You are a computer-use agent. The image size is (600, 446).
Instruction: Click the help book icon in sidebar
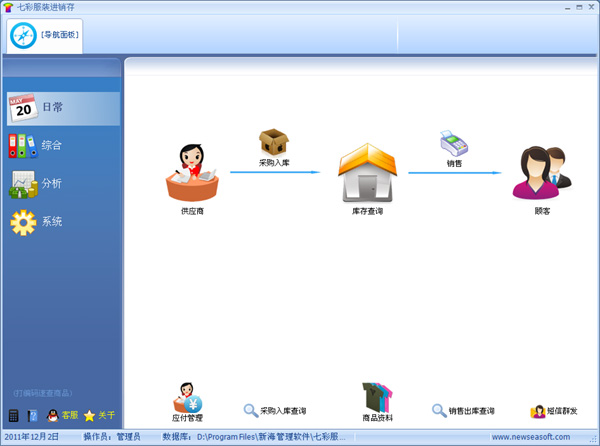tap(32, 415)
